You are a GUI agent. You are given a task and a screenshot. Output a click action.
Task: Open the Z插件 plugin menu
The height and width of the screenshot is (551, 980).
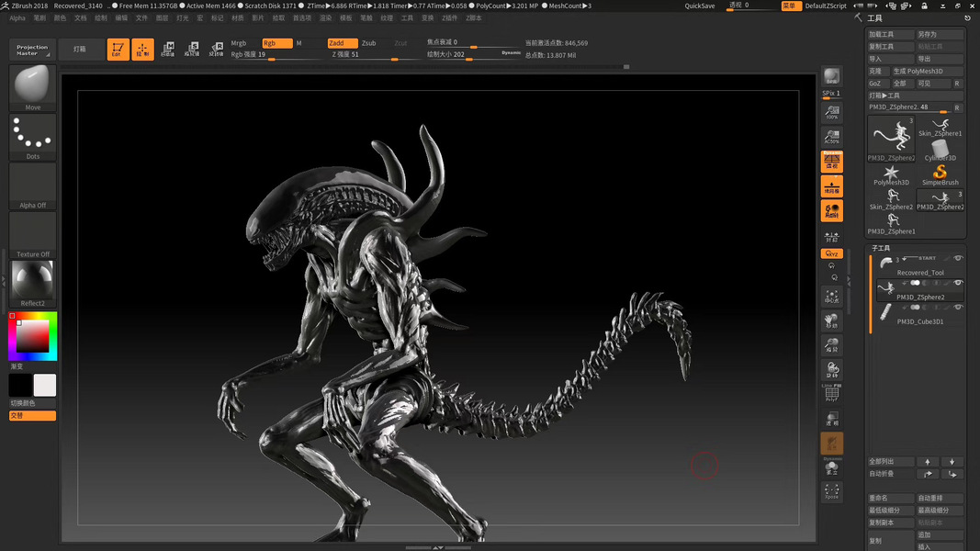449,18
